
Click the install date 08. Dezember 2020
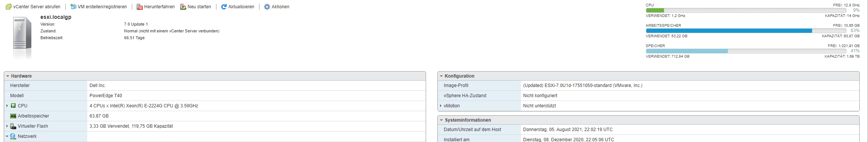568,140
